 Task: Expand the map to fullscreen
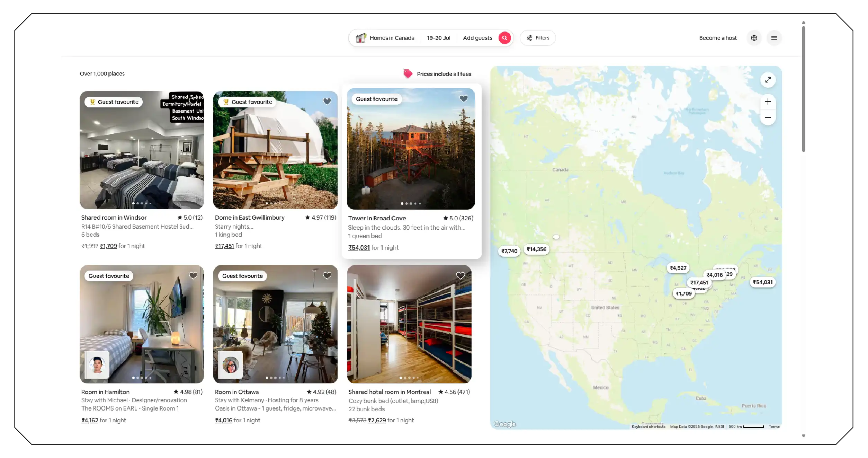pyautogui.click(x=768, y=80)
